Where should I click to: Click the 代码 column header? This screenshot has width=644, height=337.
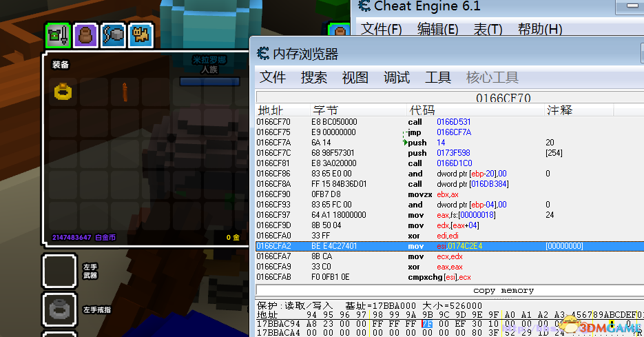[x=475, y=110]
